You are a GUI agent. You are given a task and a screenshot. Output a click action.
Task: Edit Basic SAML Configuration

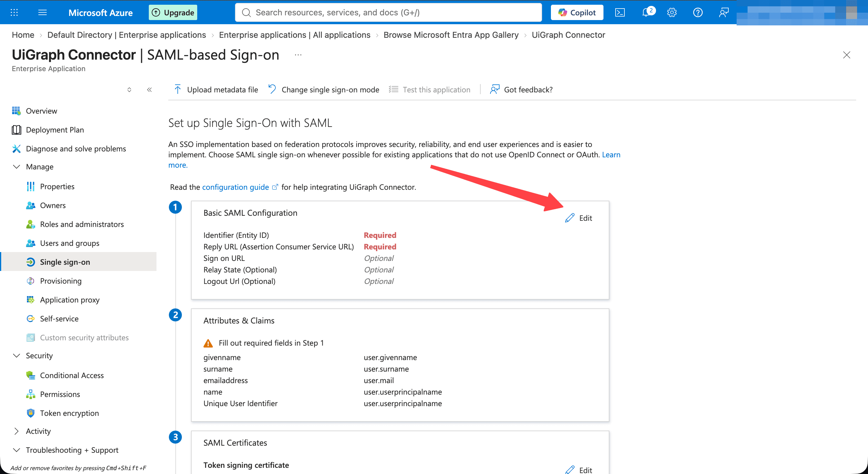[579, 218]
